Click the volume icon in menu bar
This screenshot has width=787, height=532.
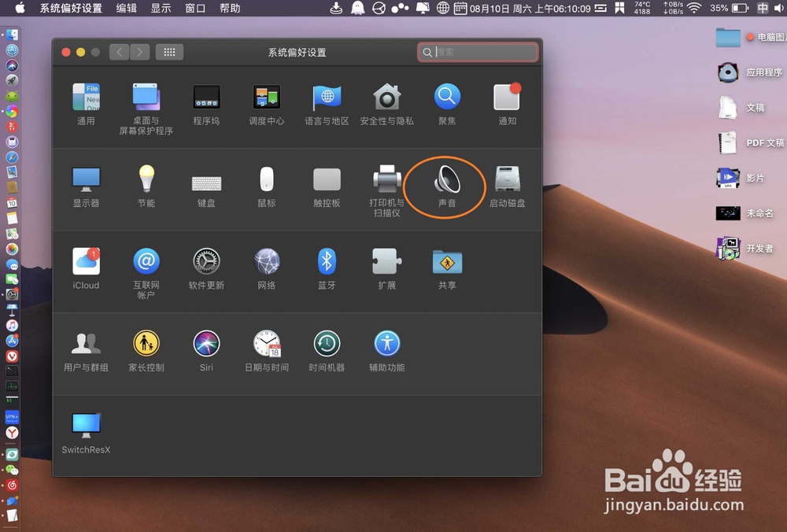click(778, 8)
